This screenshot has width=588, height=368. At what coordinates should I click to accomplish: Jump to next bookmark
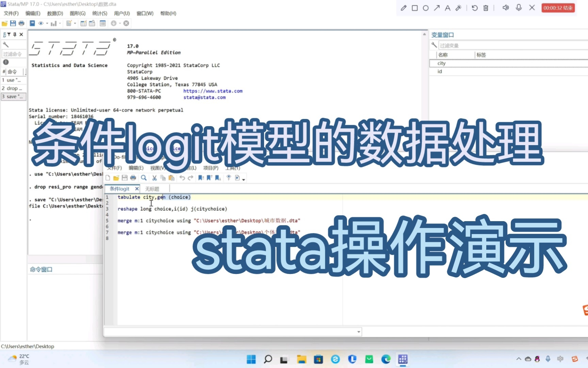coord(218,178)
